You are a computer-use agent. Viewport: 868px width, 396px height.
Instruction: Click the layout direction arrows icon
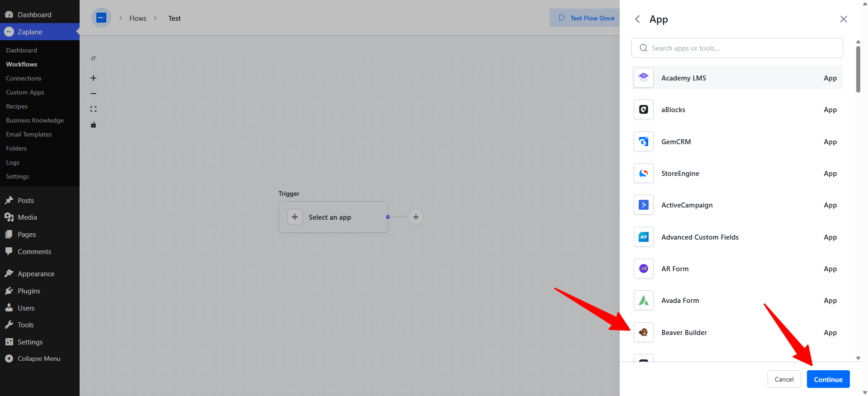93,58
